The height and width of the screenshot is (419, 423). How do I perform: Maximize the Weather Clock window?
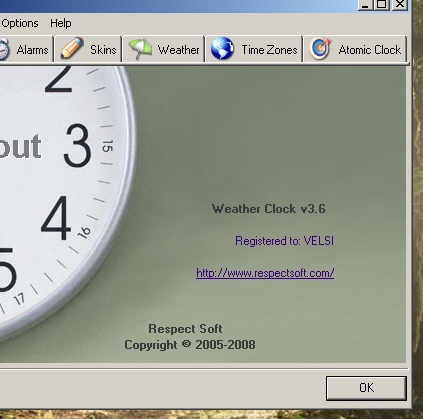(x=382, y=5)
